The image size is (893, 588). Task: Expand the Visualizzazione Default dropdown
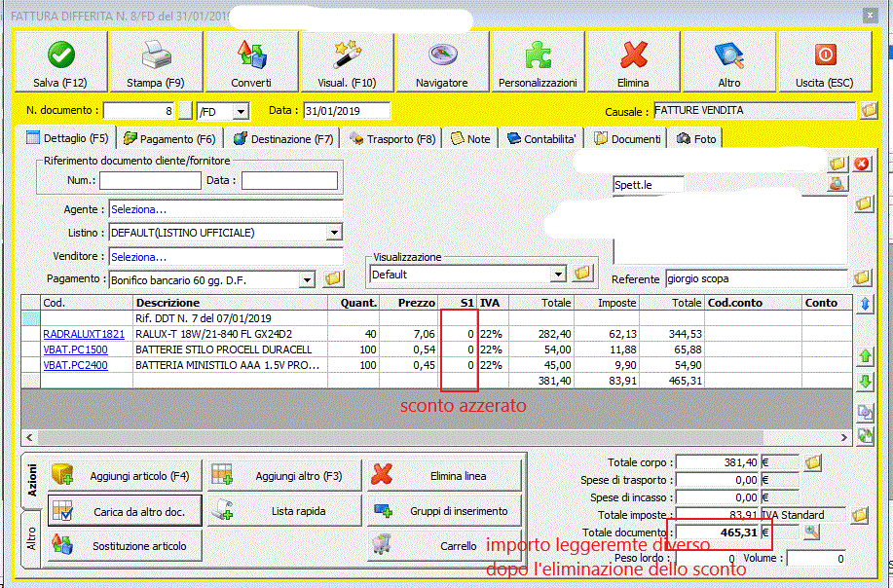tap(559, 275)
